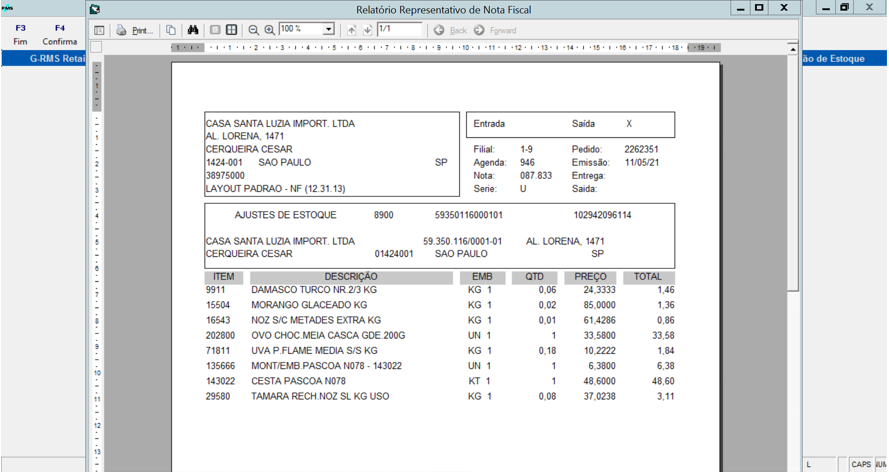
Task: Click the copy pages icon
Action: (x=171, y=30)
